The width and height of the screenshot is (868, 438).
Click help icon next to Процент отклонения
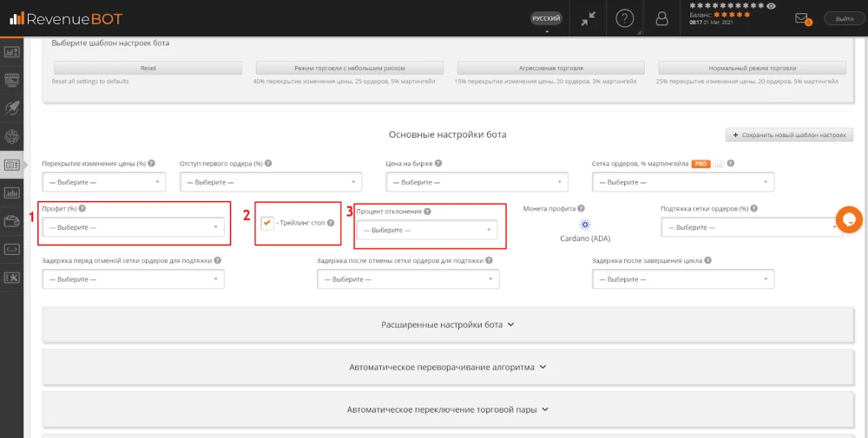click(427, 212)
